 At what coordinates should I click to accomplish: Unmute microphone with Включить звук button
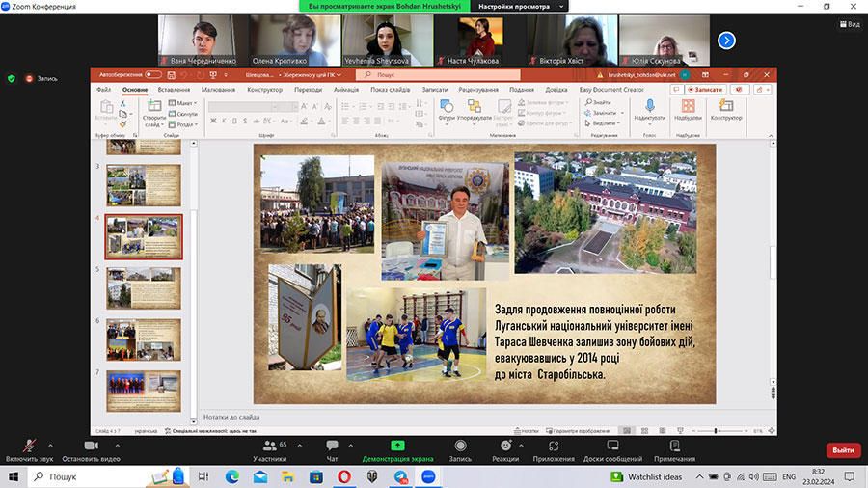pos(28,446)
